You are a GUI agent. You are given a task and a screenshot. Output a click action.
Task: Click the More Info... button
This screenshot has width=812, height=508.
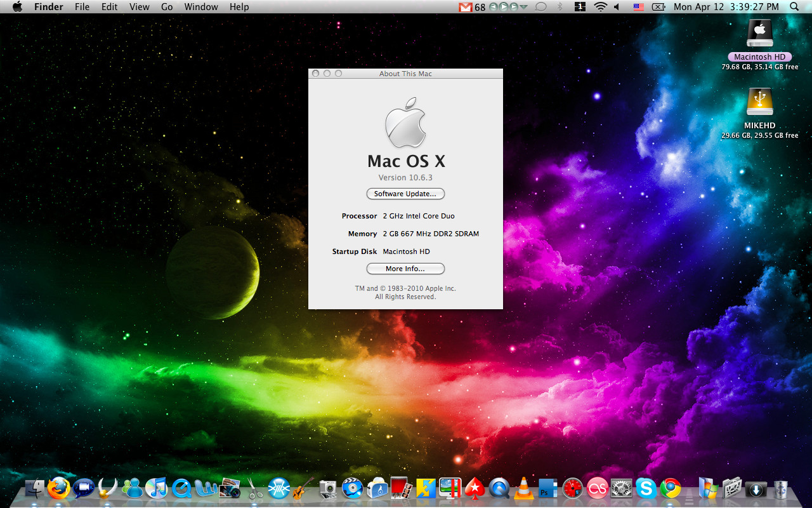coord(405,269)
